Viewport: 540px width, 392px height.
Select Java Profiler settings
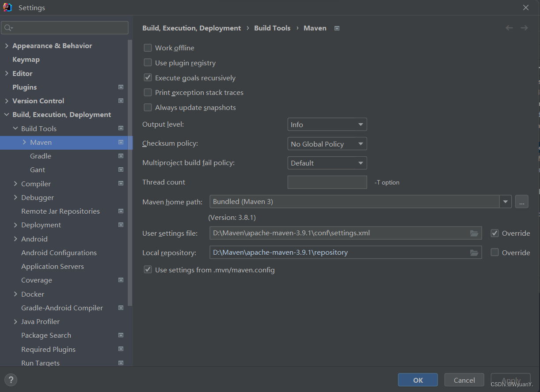[40, 321]
